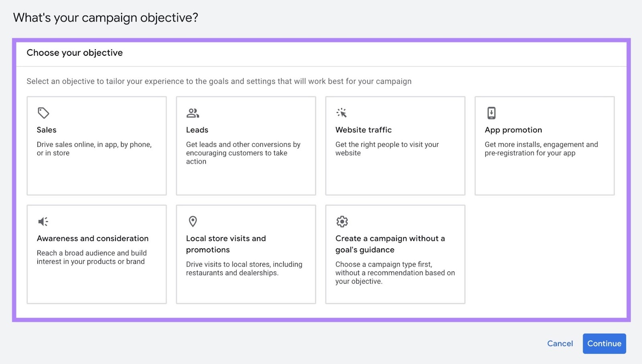Select the Leads objective card
The height and width of the screenshot is (364, 642).
click(x=246, y=146)
